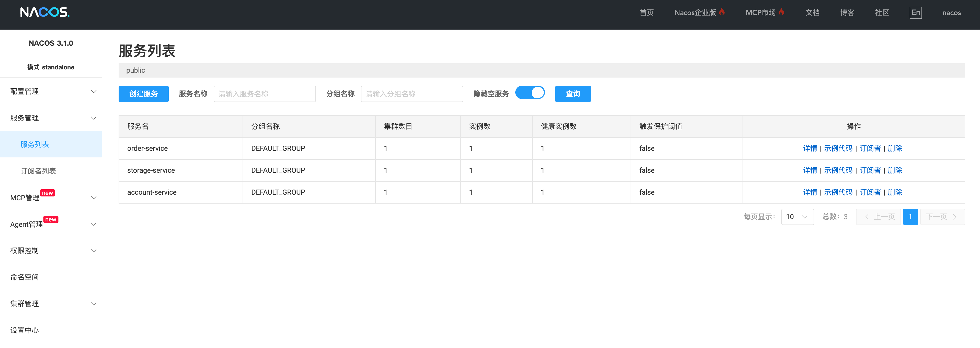
Task: Switch language with the En icon
Action: [x=915, y=13]
